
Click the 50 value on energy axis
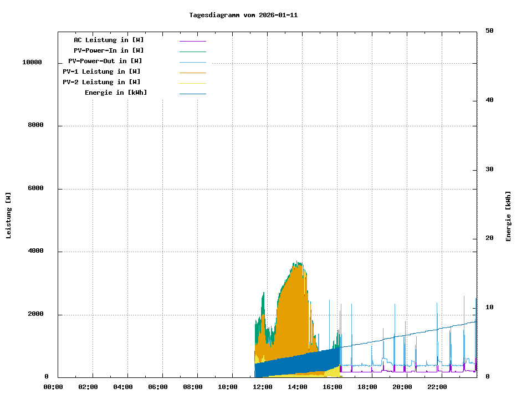point(489,31)
